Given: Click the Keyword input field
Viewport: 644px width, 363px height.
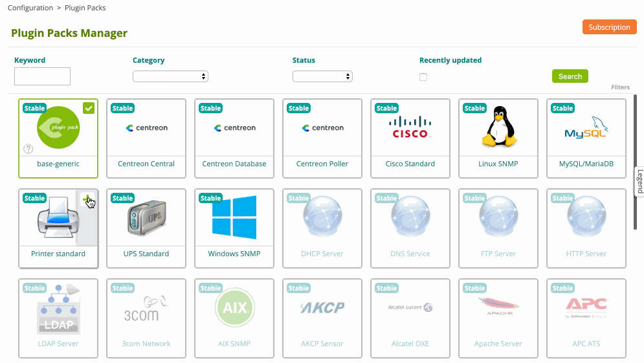Looking at the screenshot, I should [42, 76].
